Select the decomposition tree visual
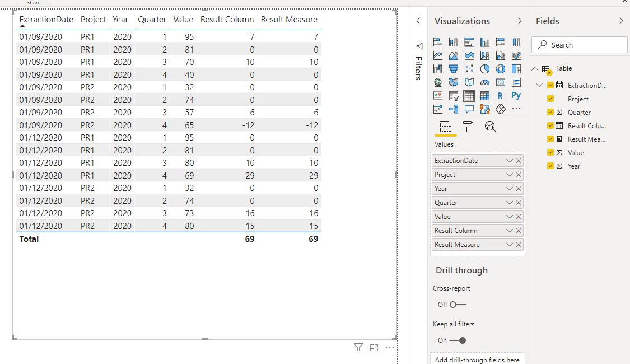630x364 pixels. [x=454, y=109]
